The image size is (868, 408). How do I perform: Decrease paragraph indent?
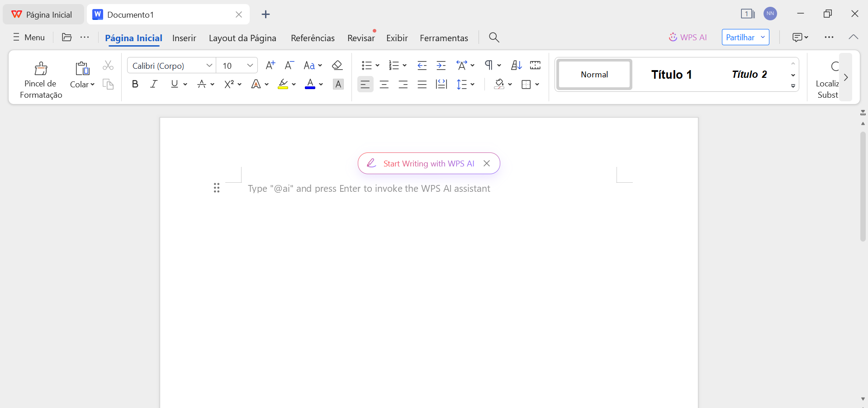(x=422, y=66)
